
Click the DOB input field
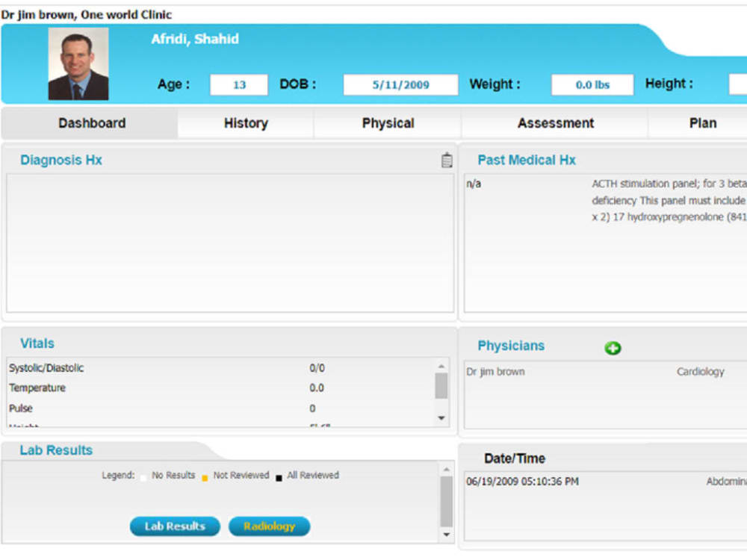[x=400, y=84]
